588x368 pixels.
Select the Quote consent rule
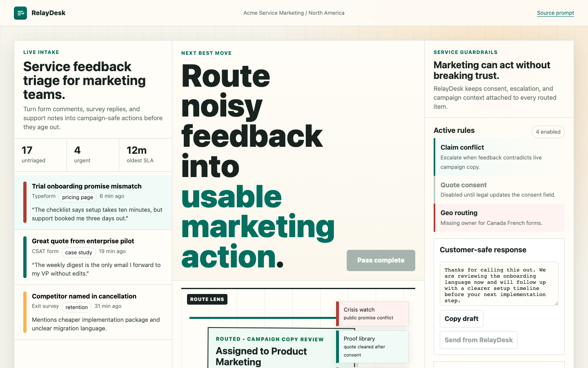[x=499, y=190]
